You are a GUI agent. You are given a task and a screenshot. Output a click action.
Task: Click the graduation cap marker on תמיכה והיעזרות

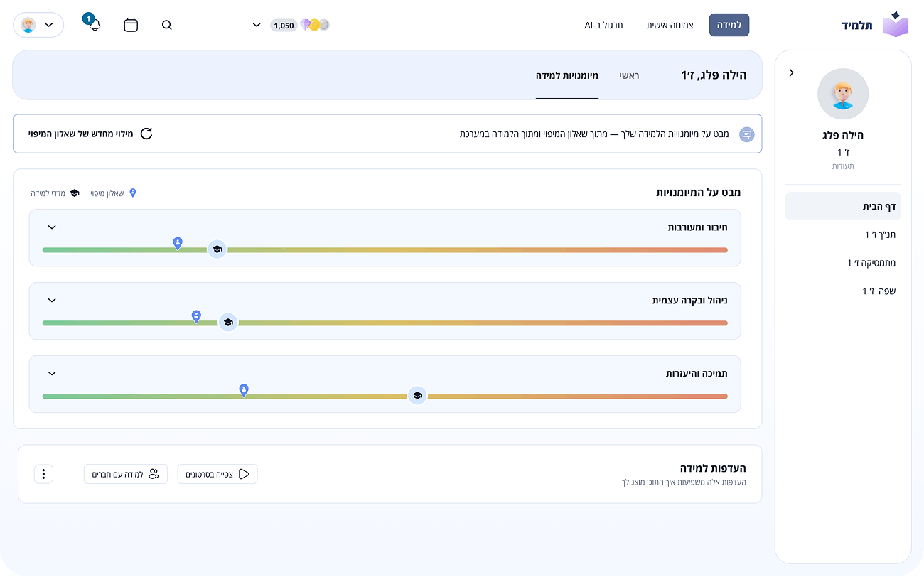(x=417, y=396)
